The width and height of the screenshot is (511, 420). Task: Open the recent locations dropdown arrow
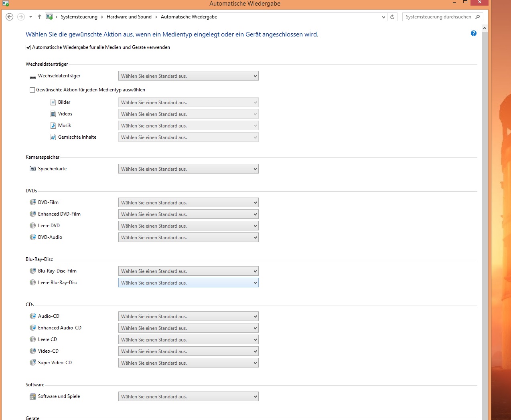(x=30, y=17)
